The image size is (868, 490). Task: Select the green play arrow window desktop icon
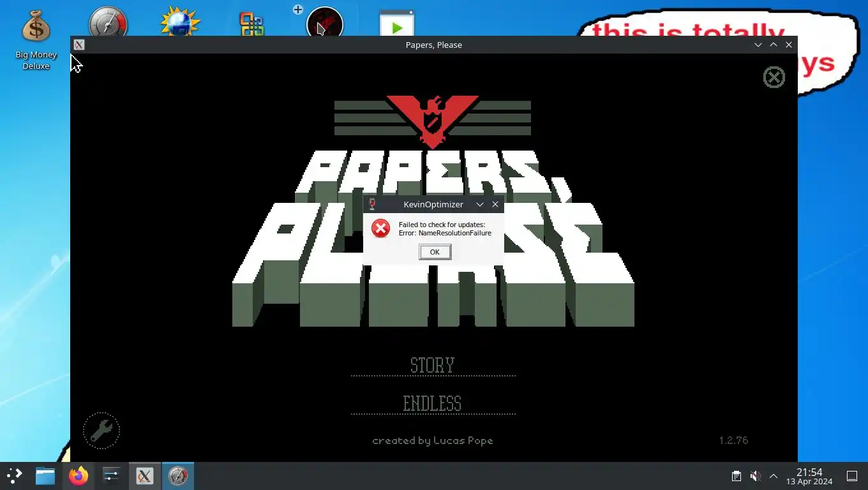(x=397, y=24)
